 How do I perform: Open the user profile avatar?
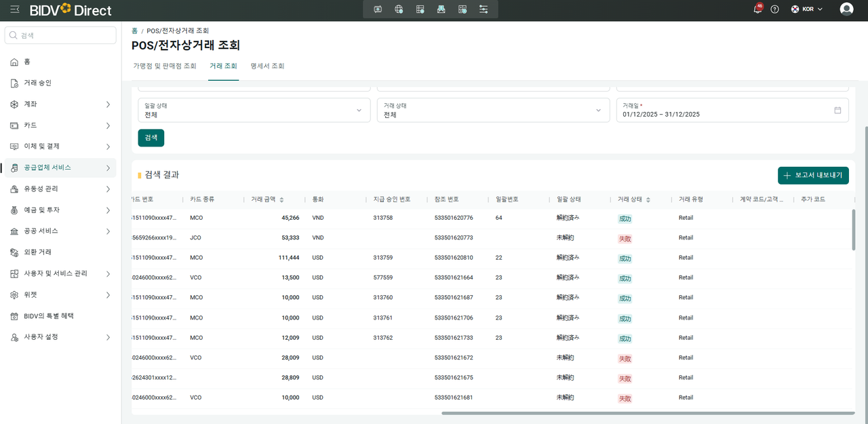(x=846, y=9)
